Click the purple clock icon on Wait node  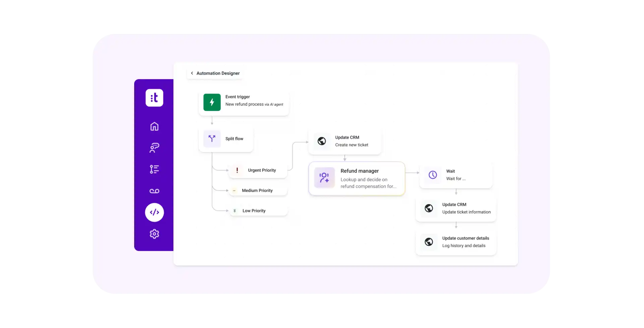pyautogui.click(x=433, y=175)
